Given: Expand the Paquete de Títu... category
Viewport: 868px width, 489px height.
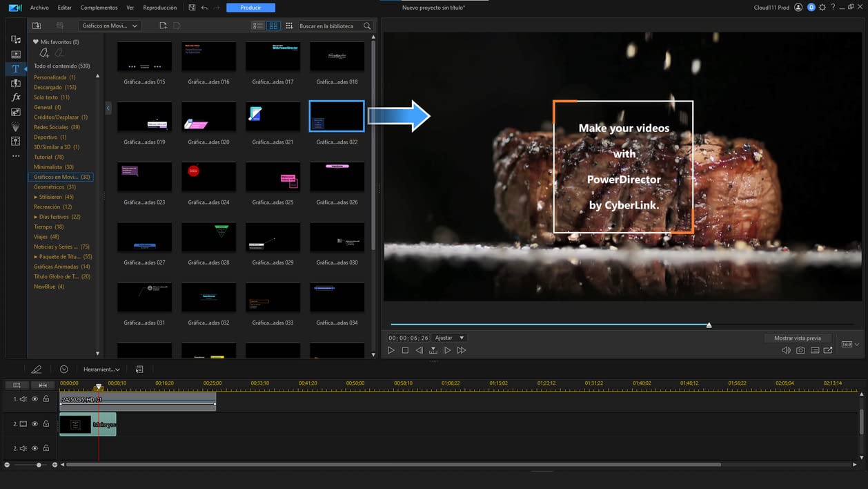Looking at the screenshot, I should click(36, 256).
